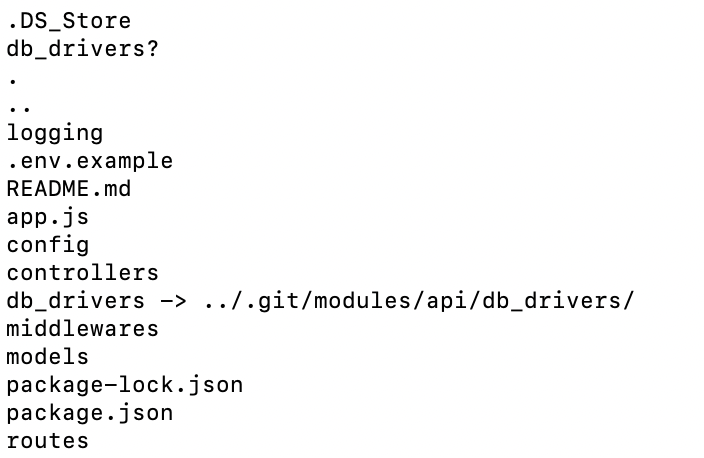Click the question mark after db_drivers
Image resolution: width=704 pixels, height=458 pixels.
[x=152, y=48]
